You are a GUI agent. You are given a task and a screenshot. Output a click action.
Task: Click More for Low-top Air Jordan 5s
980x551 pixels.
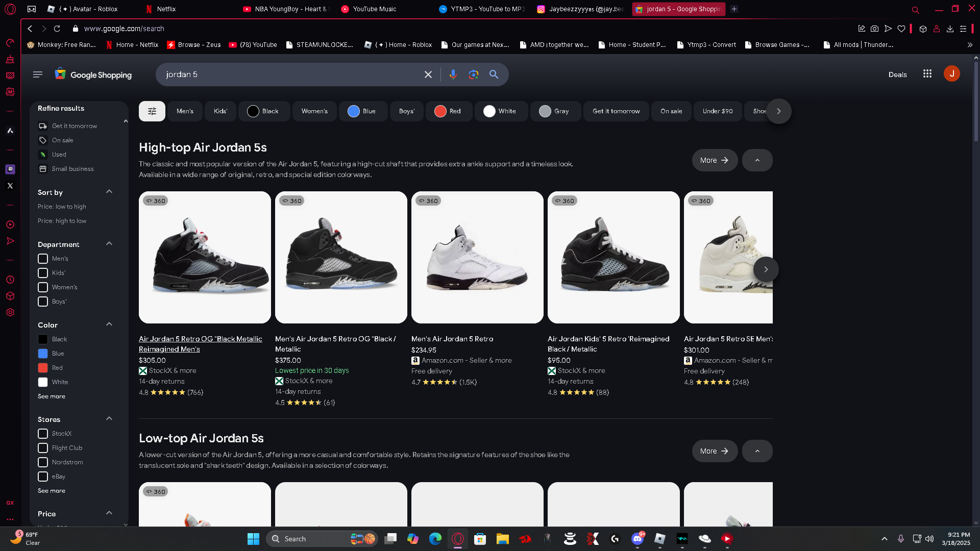click(x=715, y=451)
